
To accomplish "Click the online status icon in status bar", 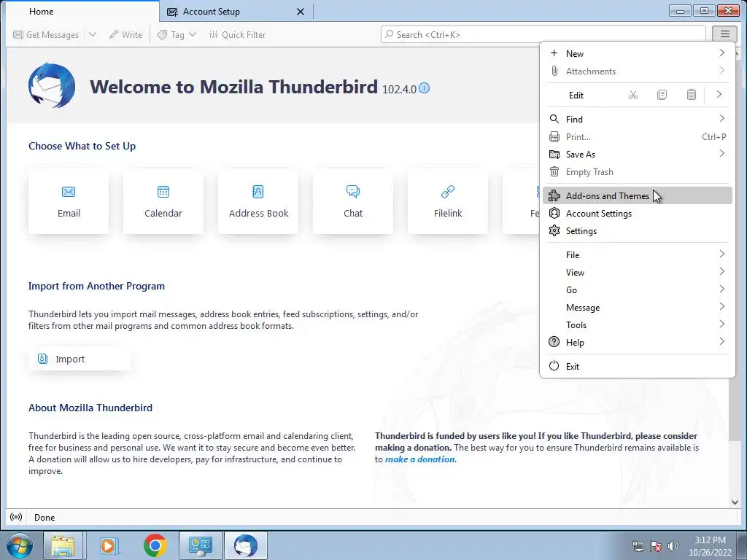I will click(16, 517).
